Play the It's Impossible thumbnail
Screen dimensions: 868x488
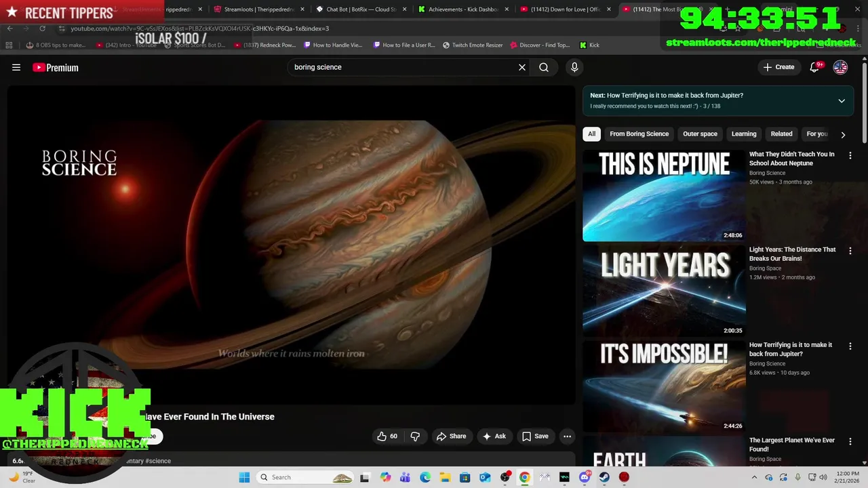pyautogui.click(x=664, y=386)
